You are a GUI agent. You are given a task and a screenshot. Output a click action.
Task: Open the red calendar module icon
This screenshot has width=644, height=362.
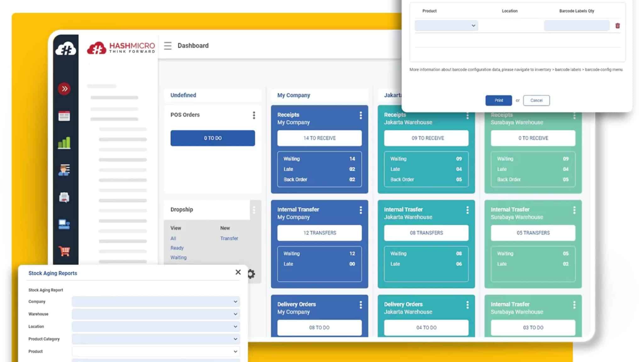tap(64, 116)
